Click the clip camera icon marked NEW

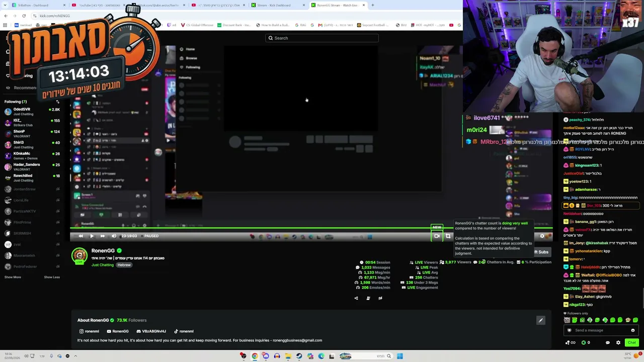437,236
